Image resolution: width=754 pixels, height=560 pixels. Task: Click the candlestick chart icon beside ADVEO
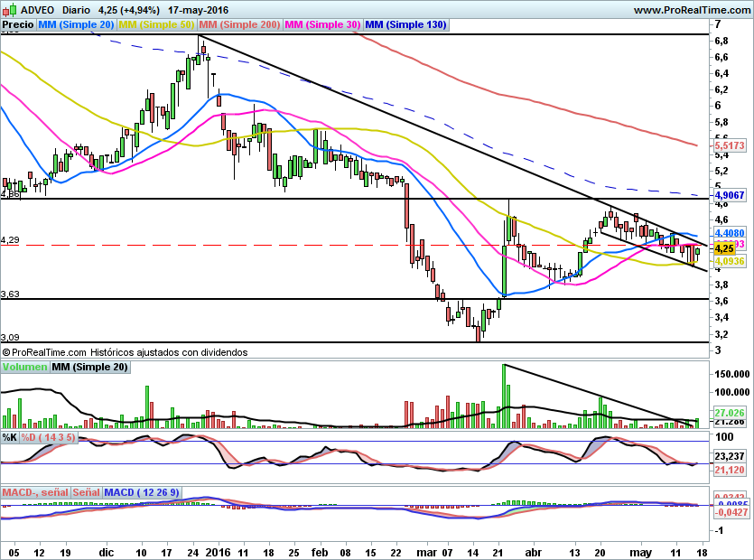[11, 10]
